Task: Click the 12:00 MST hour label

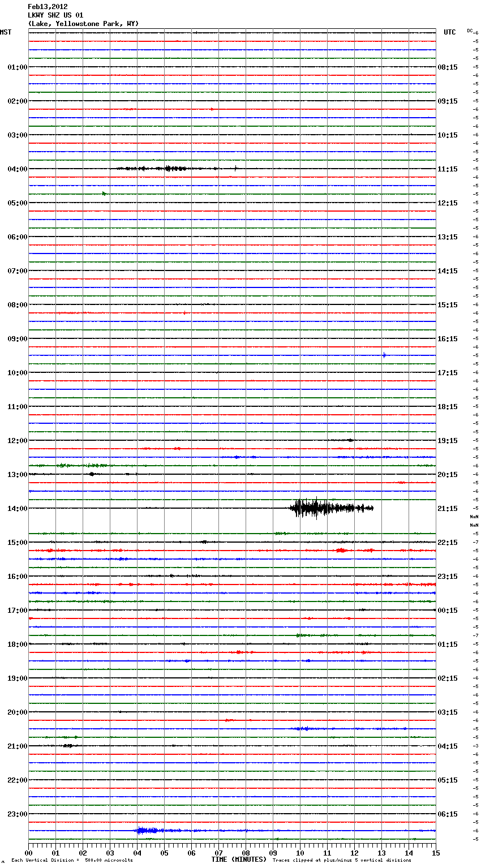Action: 18,441
